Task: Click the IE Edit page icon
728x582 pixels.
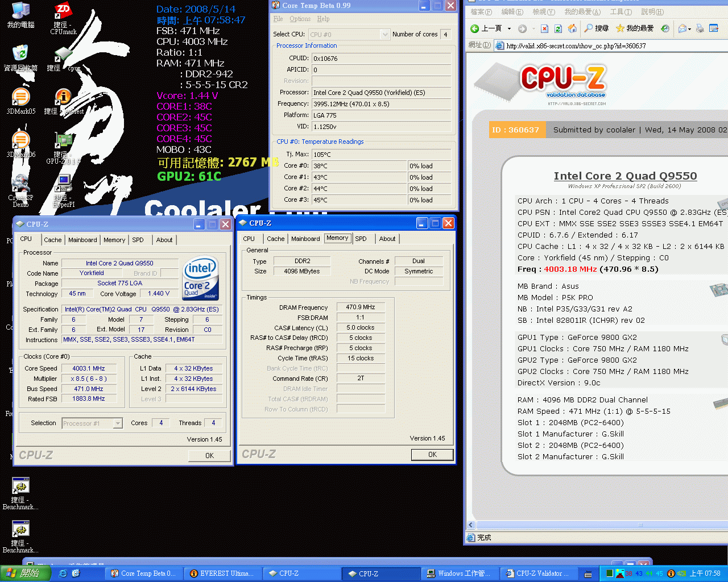Action: 714,28
